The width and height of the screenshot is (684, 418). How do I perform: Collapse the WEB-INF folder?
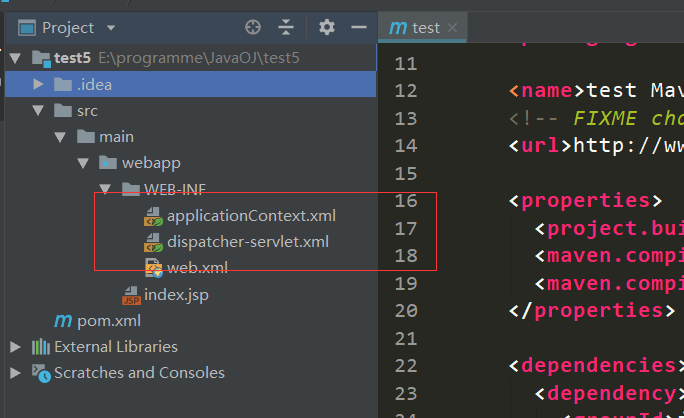pyautogui.click(x=104, y=189)
